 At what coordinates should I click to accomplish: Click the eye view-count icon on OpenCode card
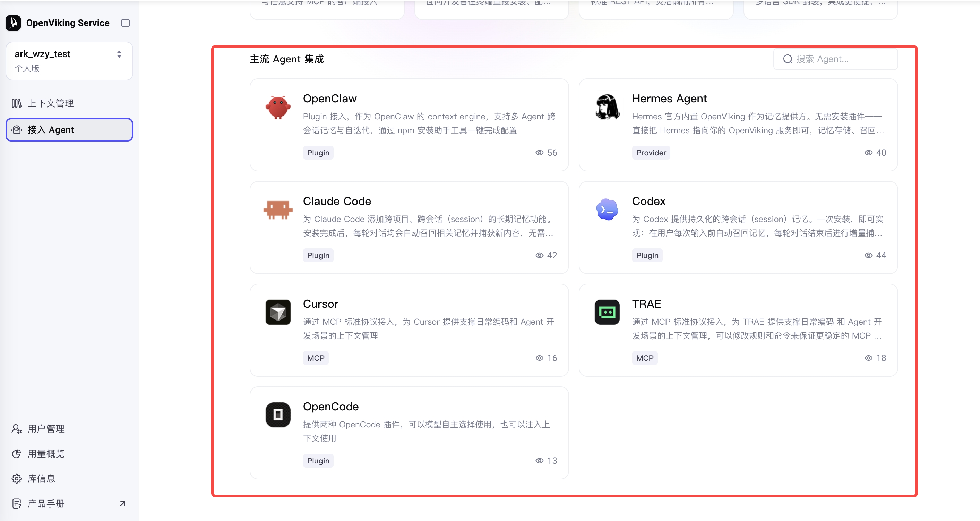540,461
